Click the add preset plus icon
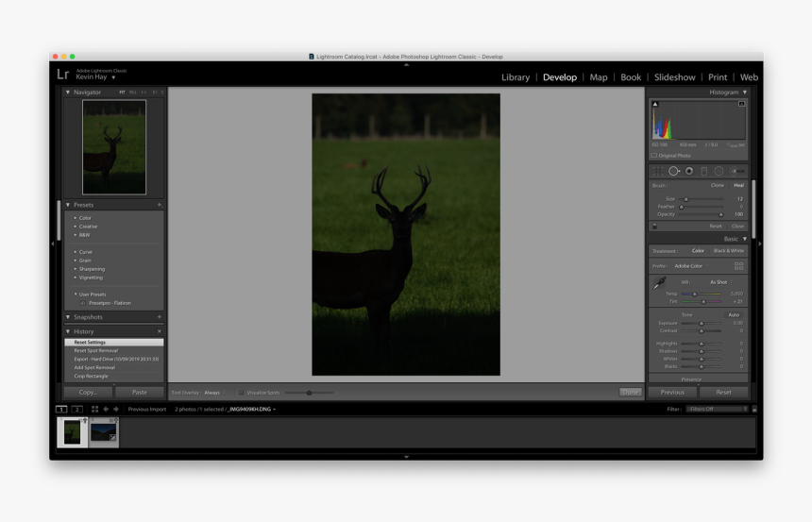Image resolution: width=812 pixels, height=522 pixels. click(x=160, y=205)
